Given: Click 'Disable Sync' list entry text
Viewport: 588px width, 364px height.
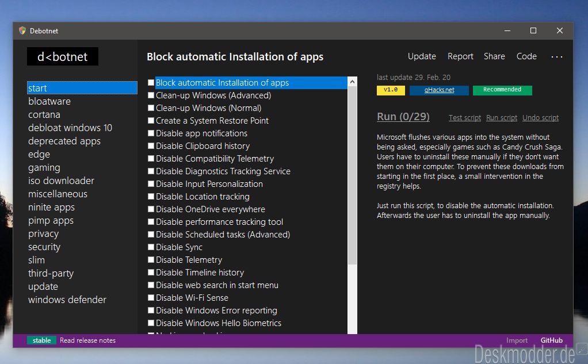Looking at the screenshot, I should (179, 247).
